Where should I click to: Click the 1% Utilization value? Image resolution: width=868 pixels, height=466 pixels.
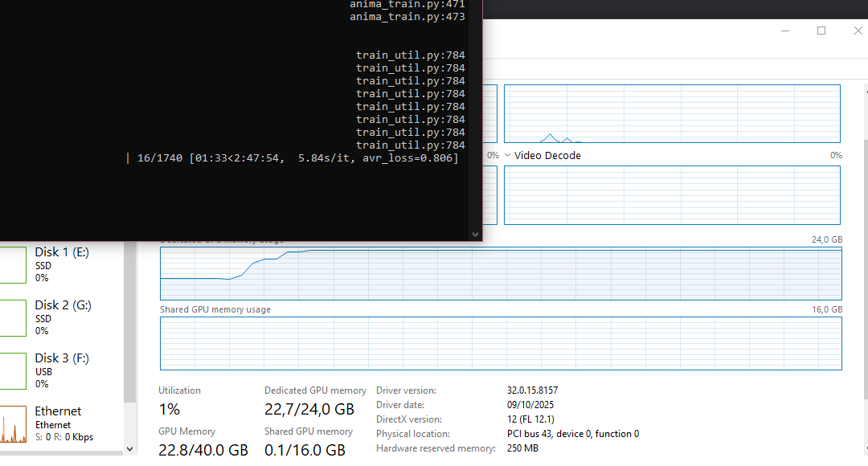pyautogui.click(x=170, y=410)
